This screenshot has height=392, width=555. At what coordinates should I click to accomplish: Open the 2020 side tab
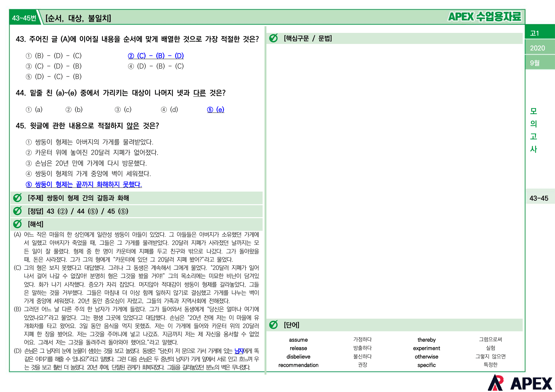(540, 48)
